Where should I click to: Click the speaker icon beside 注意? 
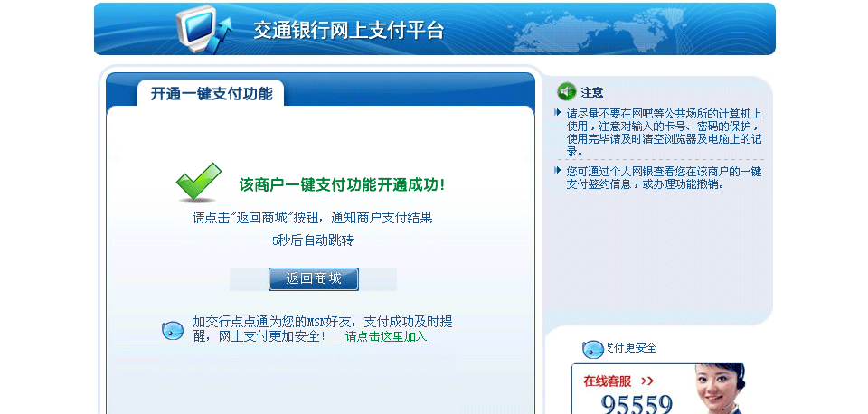[x=566, y=91]
